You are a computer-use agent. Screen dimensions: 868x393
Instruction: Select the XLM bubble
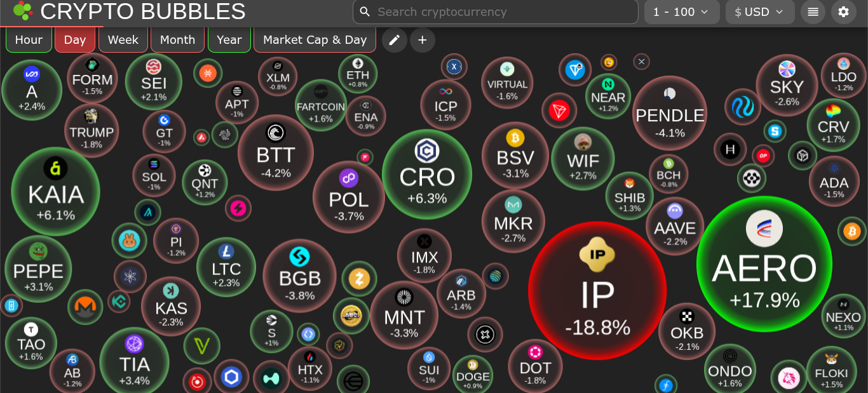278,77
